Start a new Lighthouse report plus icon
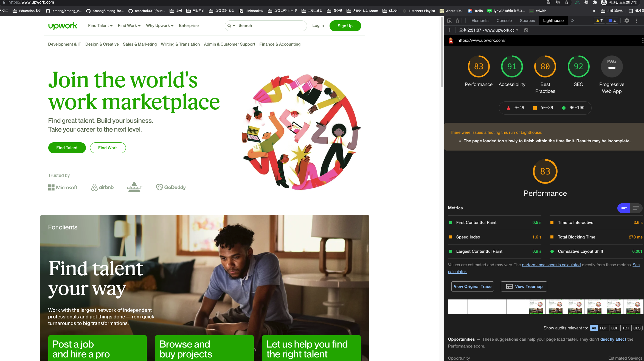The width and height of the screenshot is (644, 361). (x=449, y=30)
